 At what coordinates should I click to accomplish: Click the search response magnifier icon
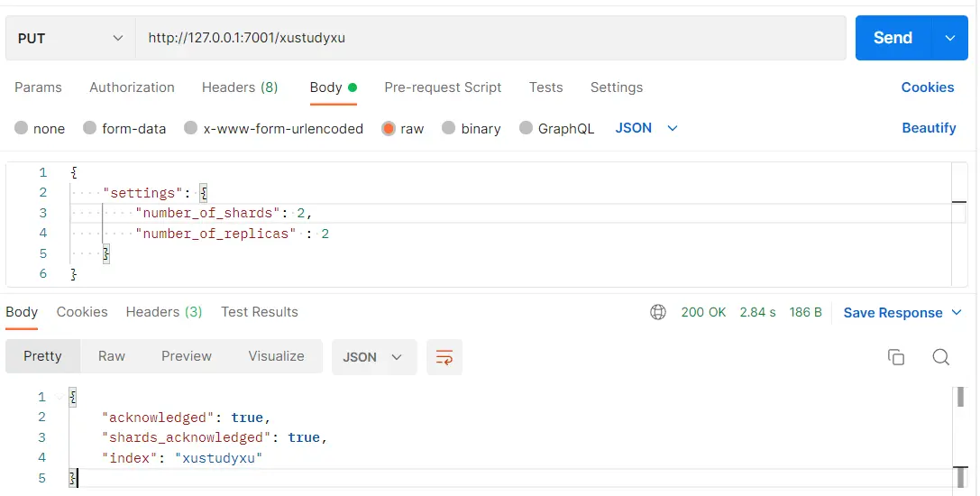[940, 357]
